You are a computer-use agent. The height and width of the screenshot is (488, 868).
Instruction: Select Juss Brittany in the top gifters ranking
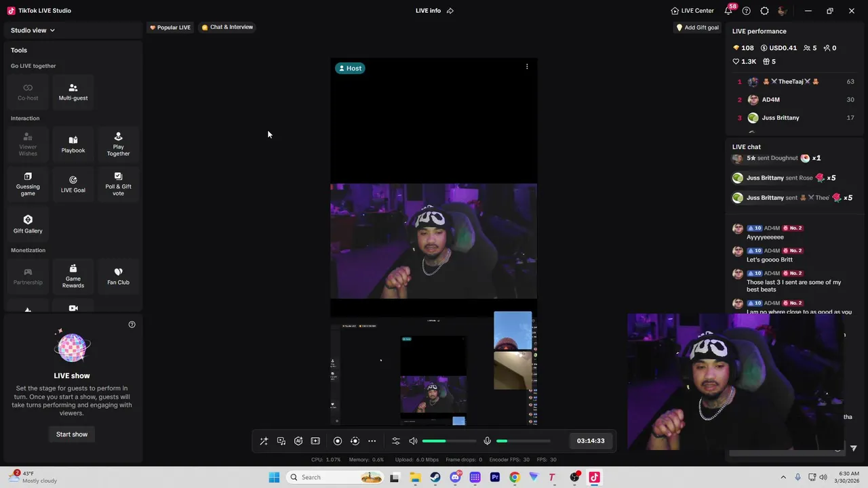(795, 118)
